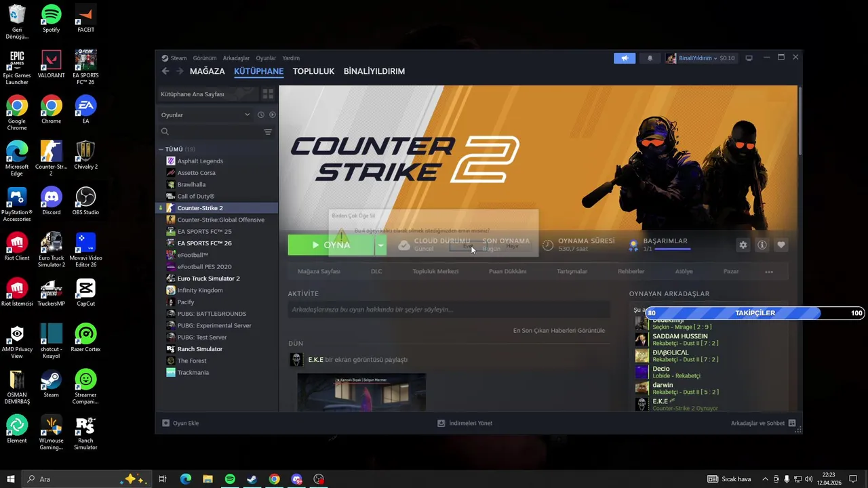Open the Windows Start menu
Image resolution: width=868 pixels, height=488 pixels.
tap(10, 479)
